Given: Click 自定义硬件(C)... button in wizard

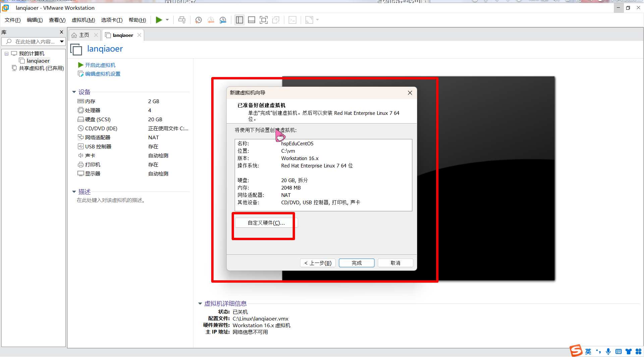Looking at the screenshot, I should (266, 223).
